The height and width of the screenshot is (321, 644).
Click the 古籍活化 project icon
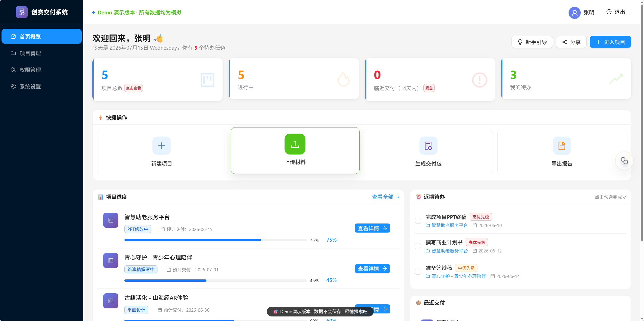[111, 301]
